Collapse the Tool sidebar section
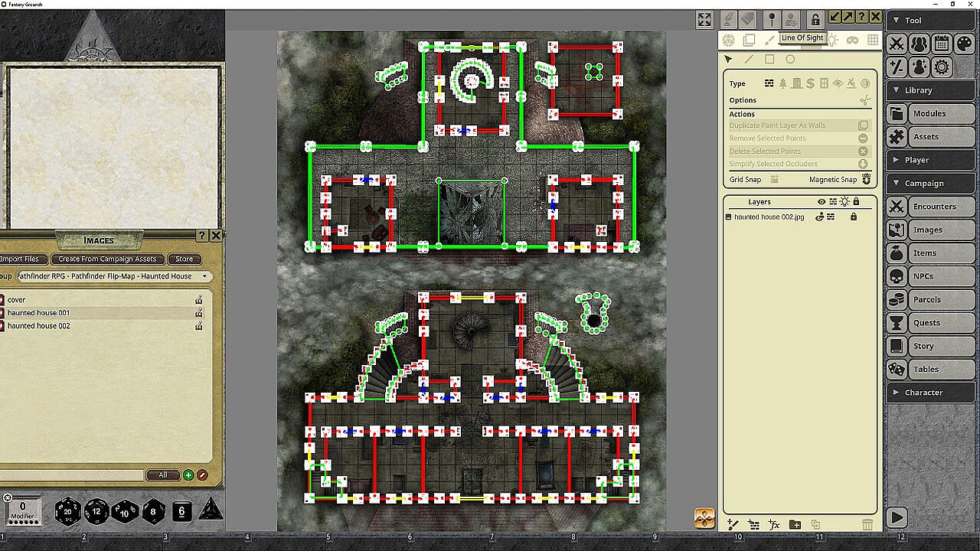The image size is (980, 551). (x=933, y=21)
